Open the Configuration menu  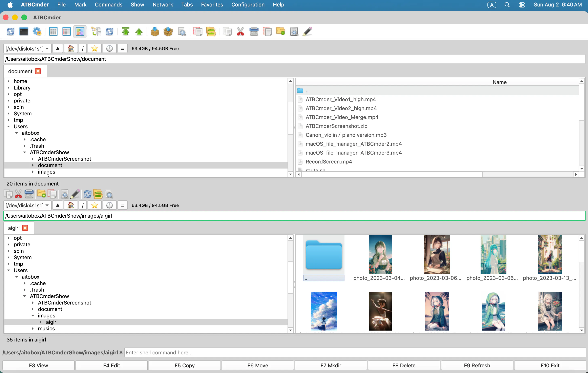click(248, 5)
